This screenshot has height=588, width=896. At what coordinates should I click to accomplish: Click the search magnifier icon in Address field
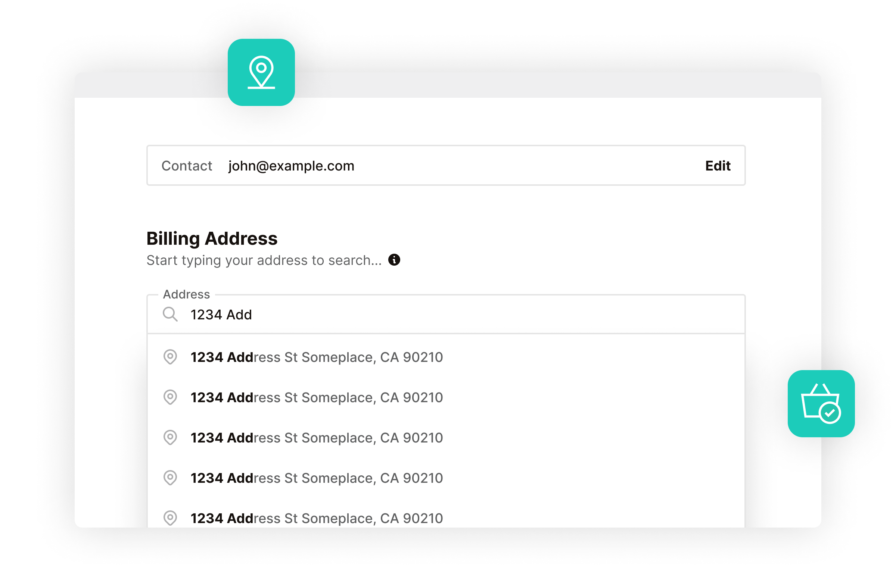[170, 315]
